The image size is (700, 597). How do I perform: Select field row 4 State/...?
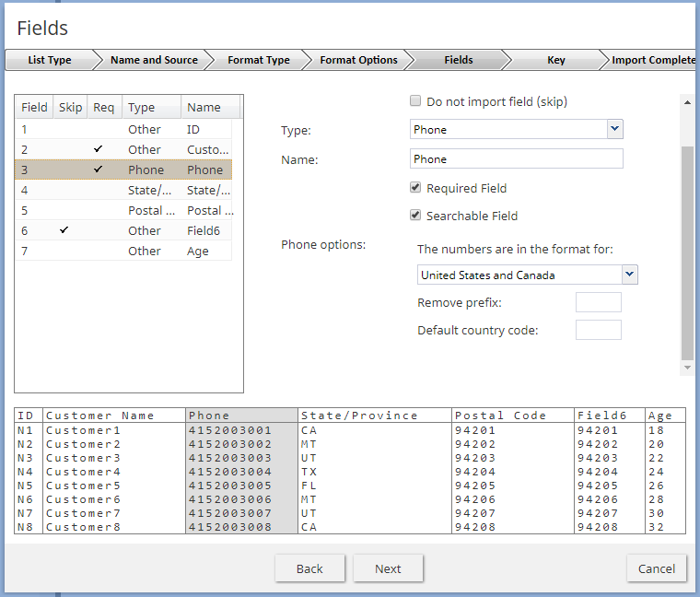tap(123, 190)
